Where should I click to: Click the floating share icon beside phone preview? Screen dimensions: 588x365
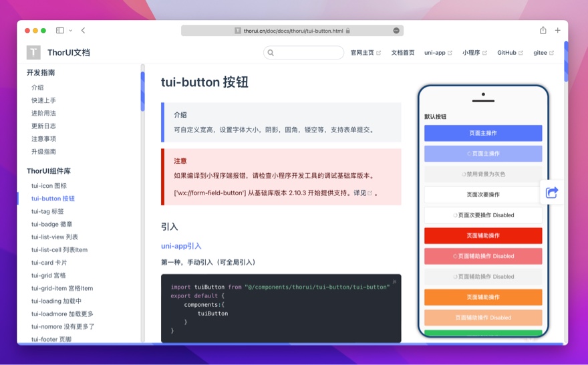tap(552, 193)
